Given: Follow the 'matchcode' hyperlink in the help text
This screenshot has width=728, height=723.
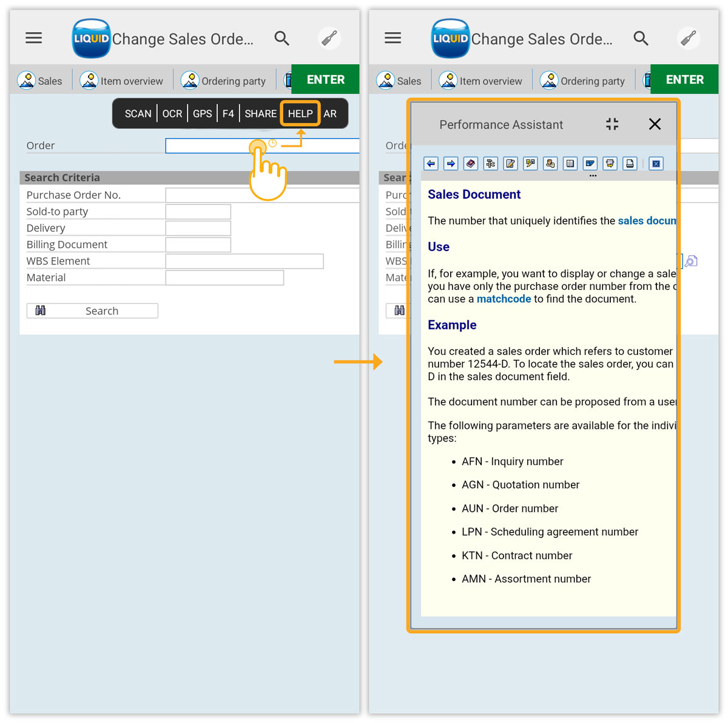Looking at the screenshot, I should pyautogui.click(x=504, y=299).
